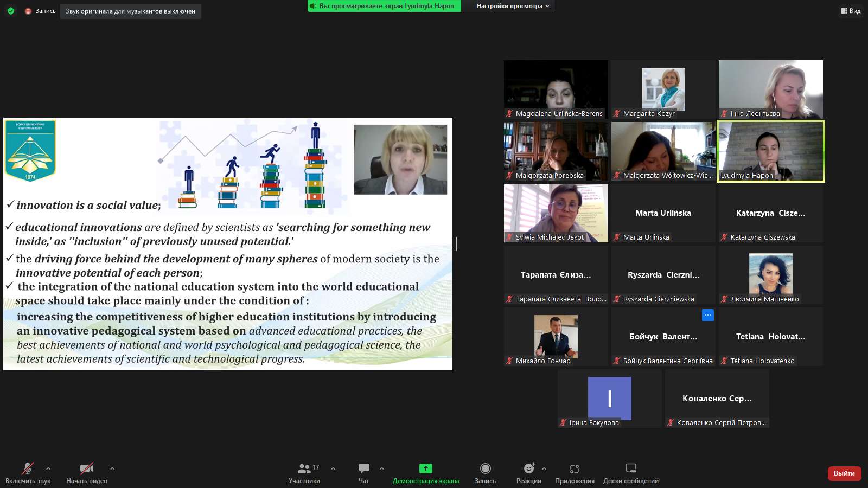Expand the arrow next to Участники

click(x=333, y=468)
